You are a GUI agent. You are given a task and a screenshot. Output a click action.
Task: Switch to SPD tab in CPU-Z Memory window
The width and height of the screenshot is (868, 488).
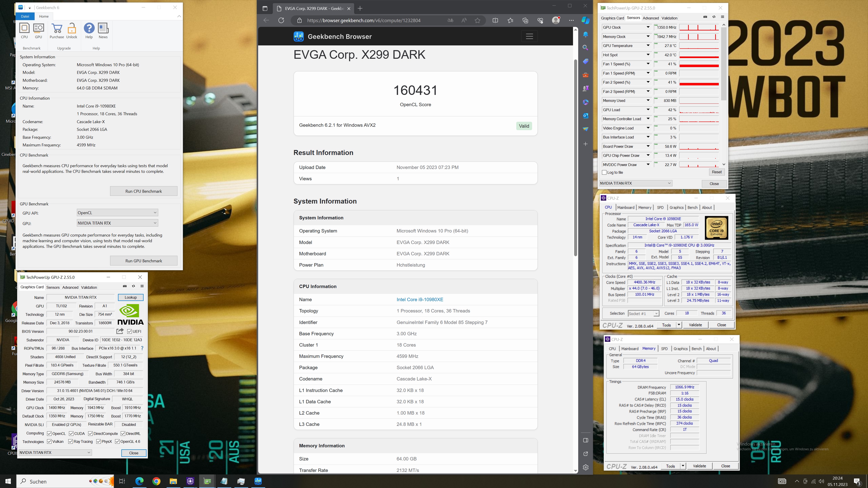[664, 349]
